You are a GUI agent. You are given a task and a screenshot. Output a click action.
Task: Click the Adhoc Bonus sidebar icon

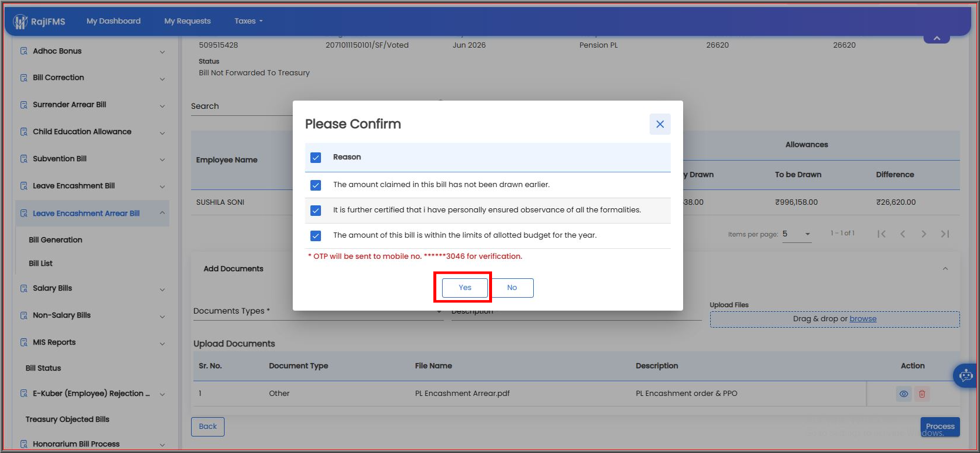[x=24, y=51]
